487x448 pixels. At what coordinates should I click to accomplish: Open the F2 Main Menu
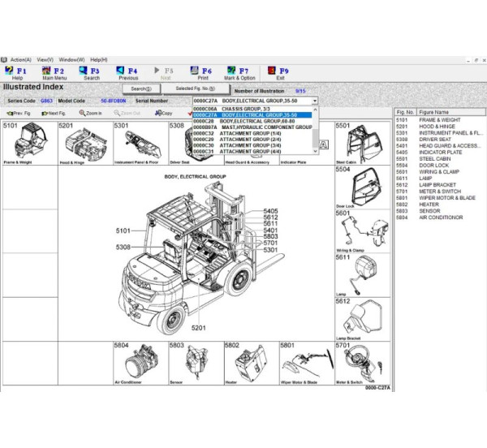[54, 72]
